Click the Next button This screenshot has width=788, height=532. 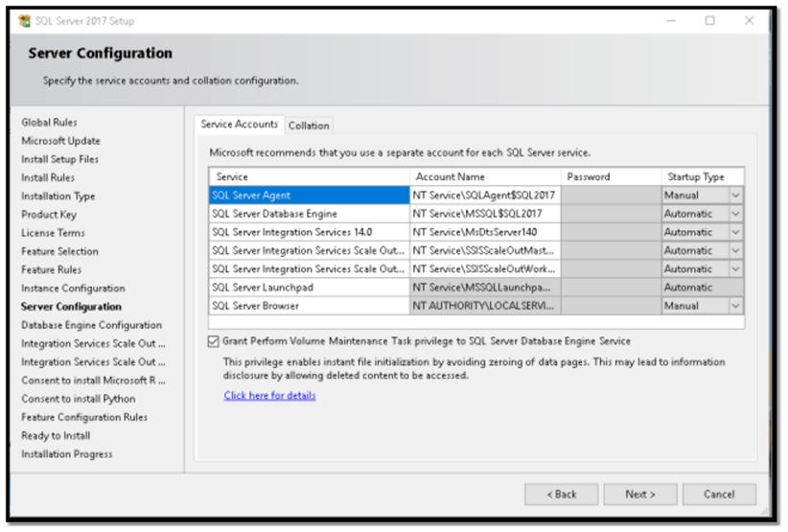[639, 494]
